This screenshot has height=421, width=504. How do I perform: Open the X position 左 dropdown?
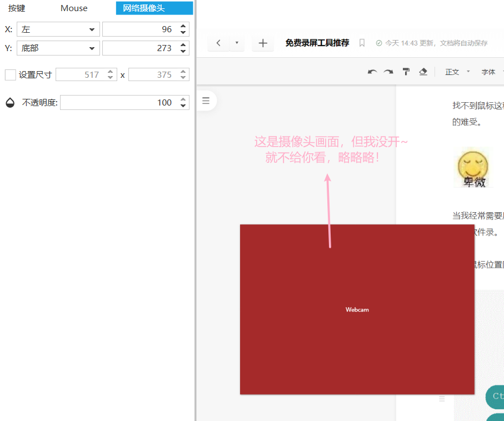click(58, 29)
